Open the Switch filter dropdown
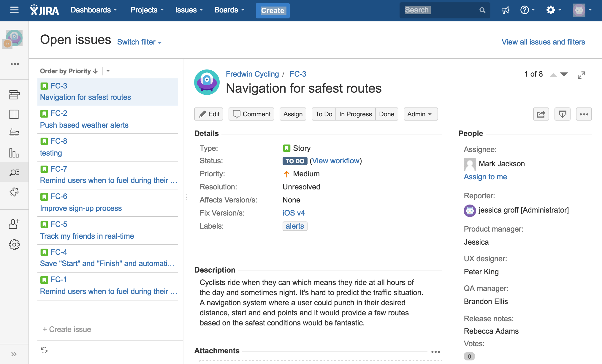Viewport: 602px width, 364px height. pyautogui.click(x=139, y=42)
